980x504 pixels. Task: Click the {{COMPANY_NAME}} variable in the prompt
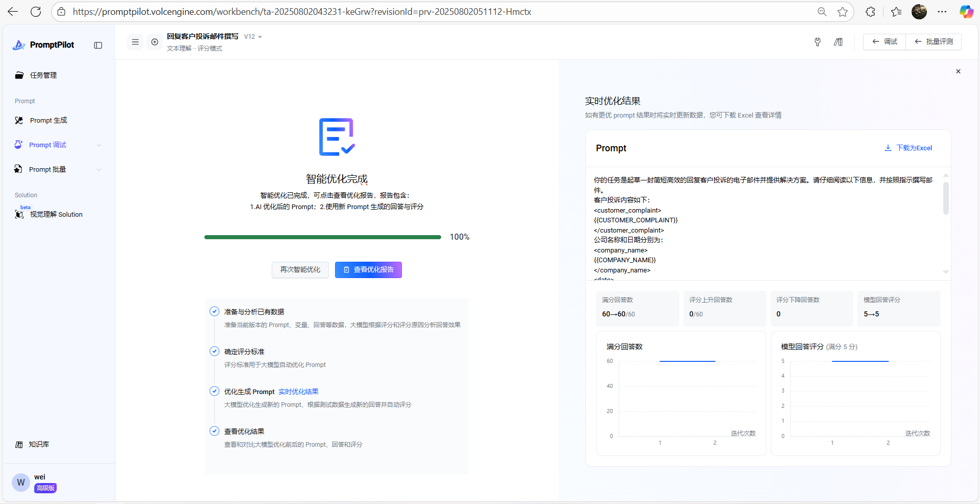[x=625, y=260]
